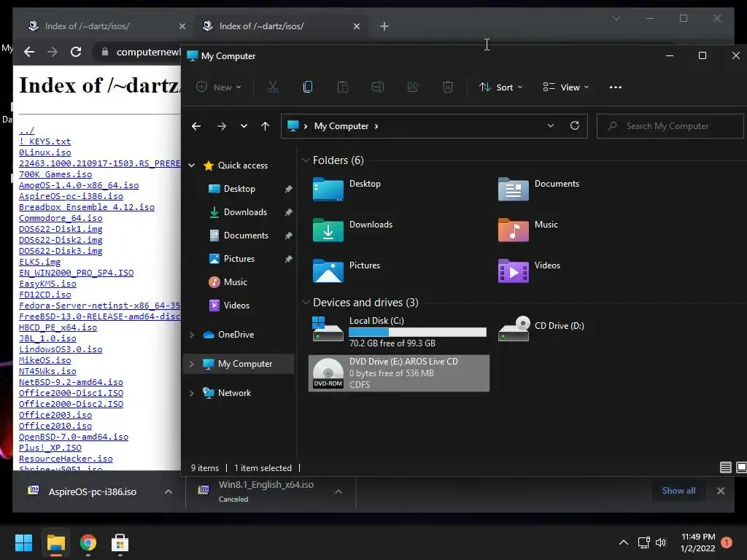
Task: Open the See more ellipsis menu
Action: (616, 87)
